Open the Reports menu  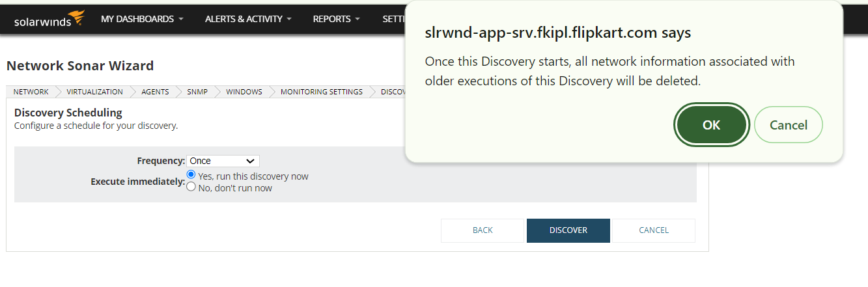(336, 19)
